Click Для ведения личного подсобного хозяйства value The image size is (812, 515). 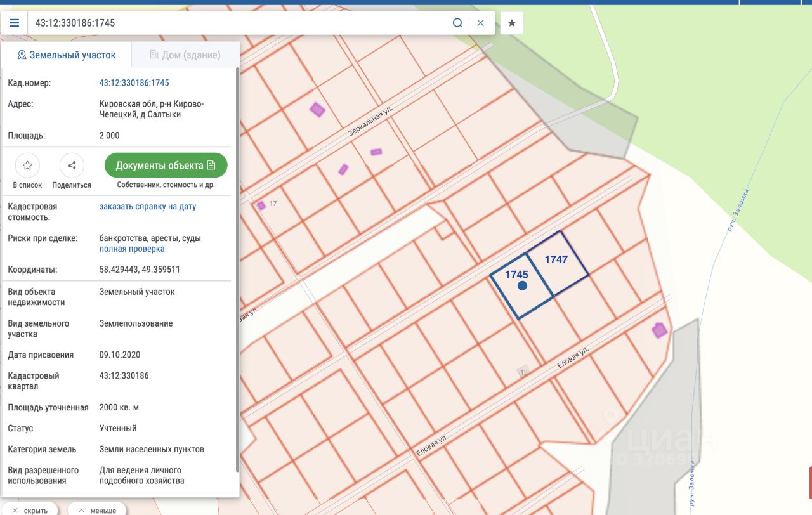[142, 476]
